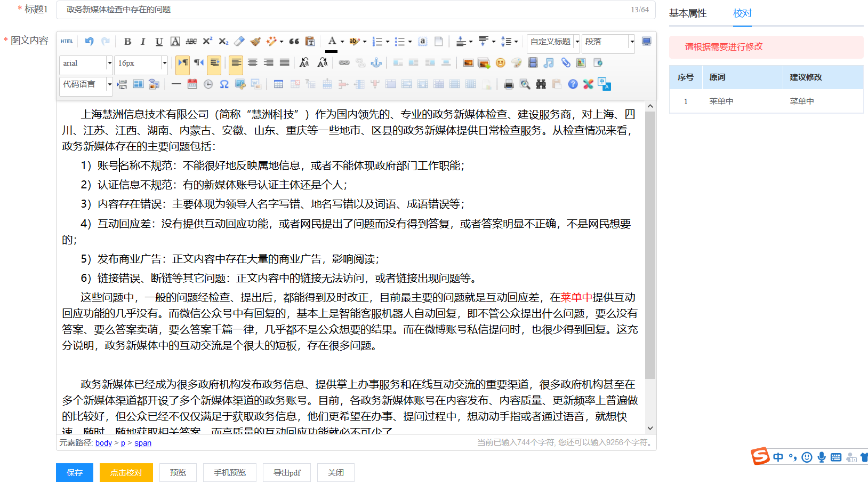Click the 保存 button
Screen dimensions: 868x483
75,472
